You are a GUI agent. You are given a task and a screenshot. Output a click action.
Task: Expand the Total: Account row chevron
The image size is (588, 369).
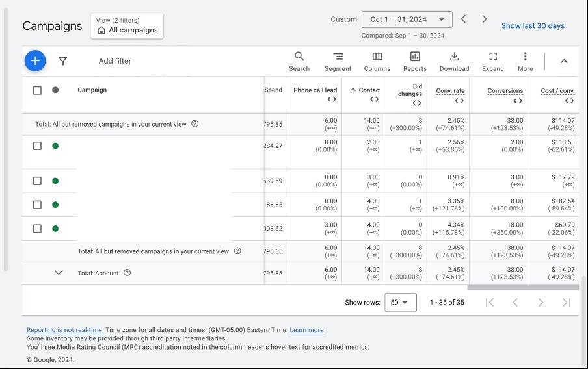click(59, 273)
